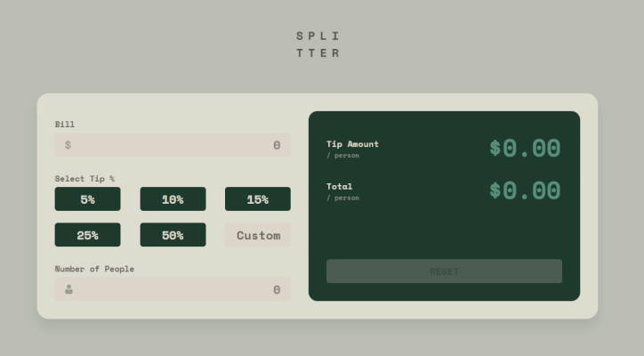Select the 5% tip option
This screenshot has width=644, height=356.
point(87,199)
